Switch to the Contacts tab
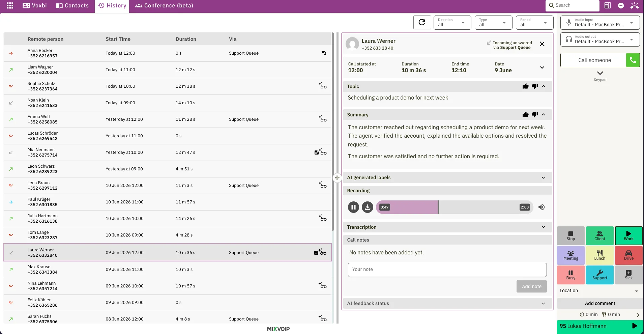Screen dimensions: 644x334 pyautogui.click(x=72, y=5)
